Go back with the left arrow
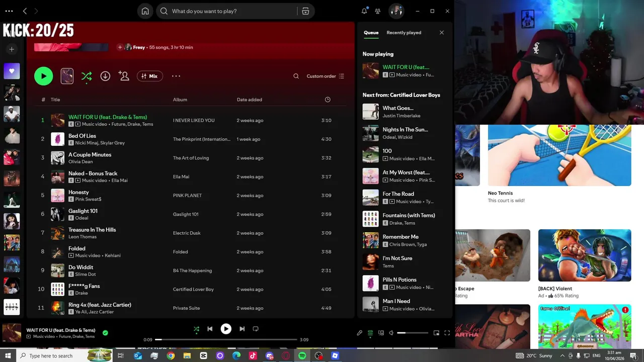644x362 pixels. coord(25,11)
